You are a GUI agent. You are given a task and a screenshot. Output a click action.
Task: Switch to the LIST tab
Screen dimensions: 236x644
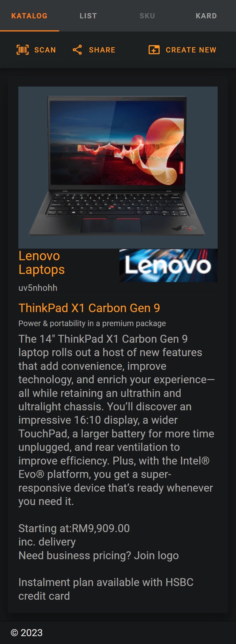[88, 16]
